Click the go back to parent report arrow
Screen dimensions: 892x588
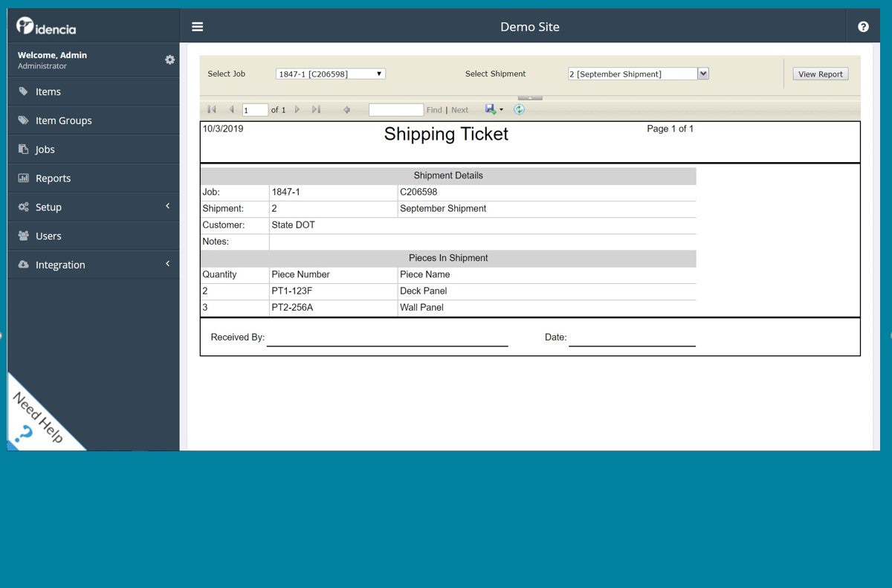pos(346,109)
